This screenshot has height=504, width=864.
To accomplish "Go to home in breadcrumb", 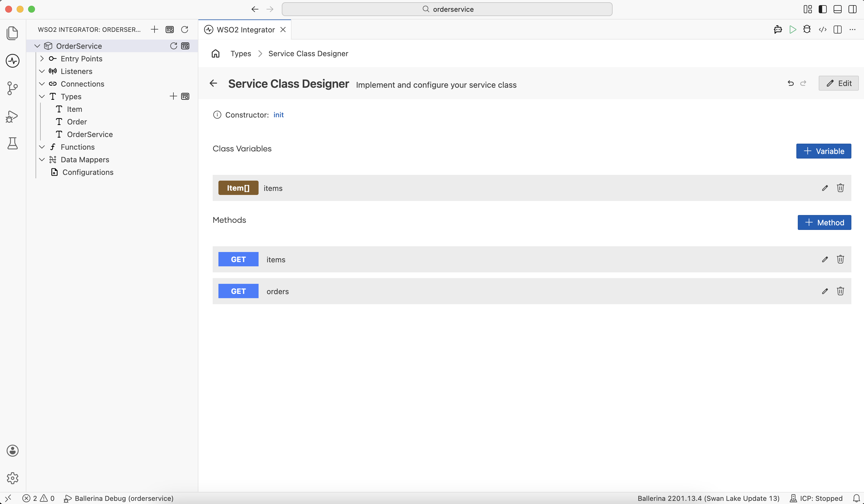I will click(216, 54).
